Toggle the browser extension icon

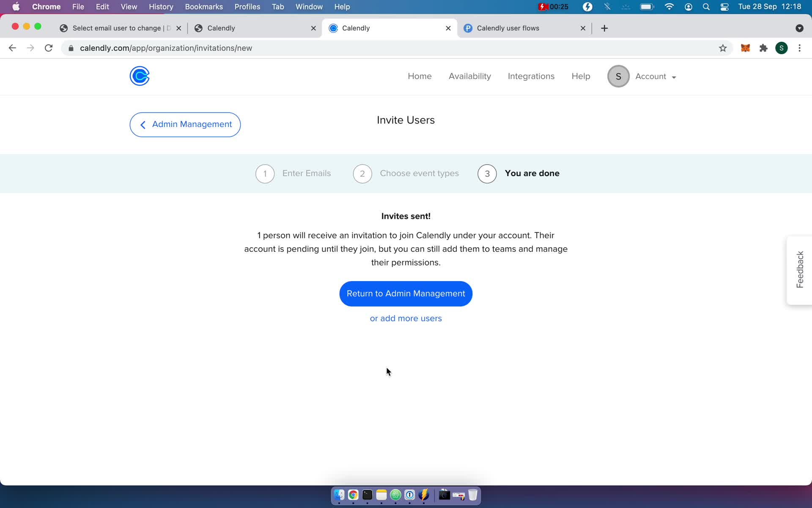[764, 48]
